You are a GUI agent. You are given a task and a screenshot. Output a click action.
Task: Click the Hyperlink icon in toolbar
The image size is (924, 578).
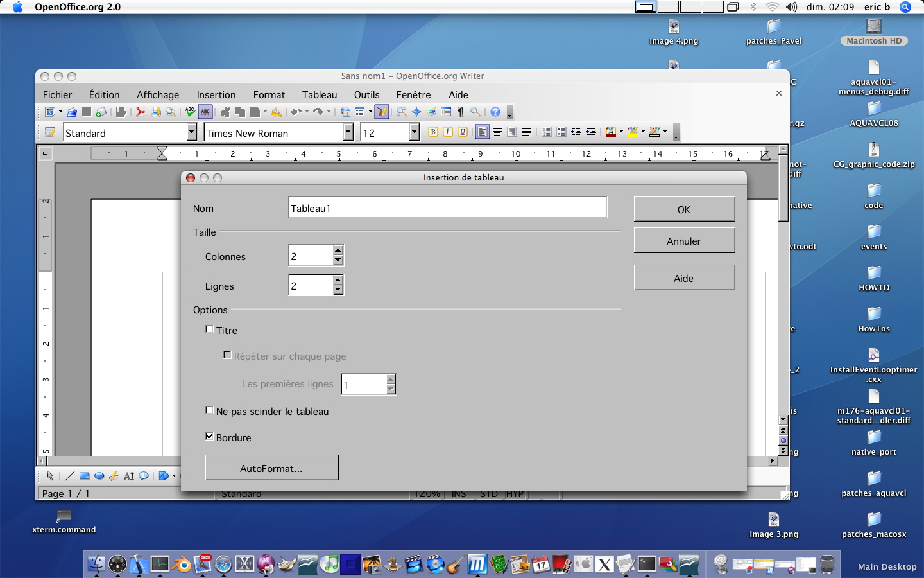[x=345, y=112]
